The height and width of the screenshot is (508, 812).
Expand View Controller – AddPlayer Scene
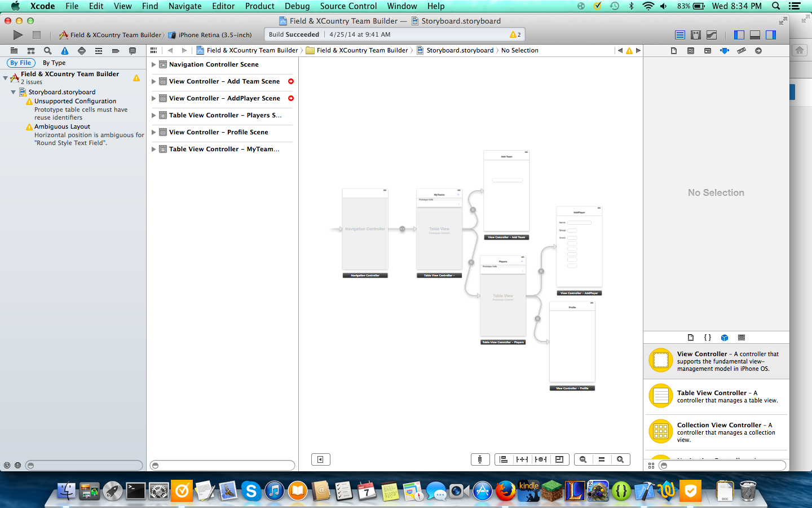[x=153, y=98]
